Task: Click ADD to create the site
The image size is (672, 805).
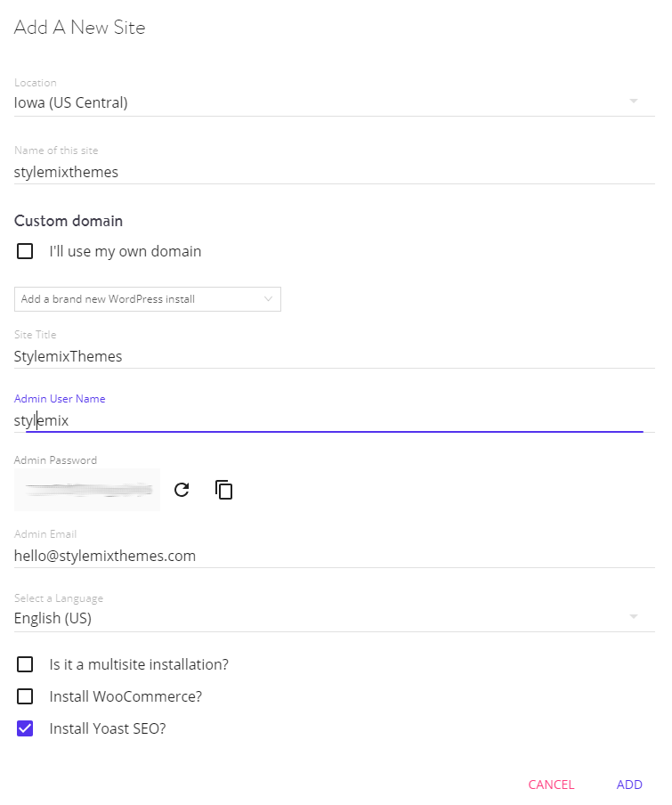Action: click(x=629, y=785)
